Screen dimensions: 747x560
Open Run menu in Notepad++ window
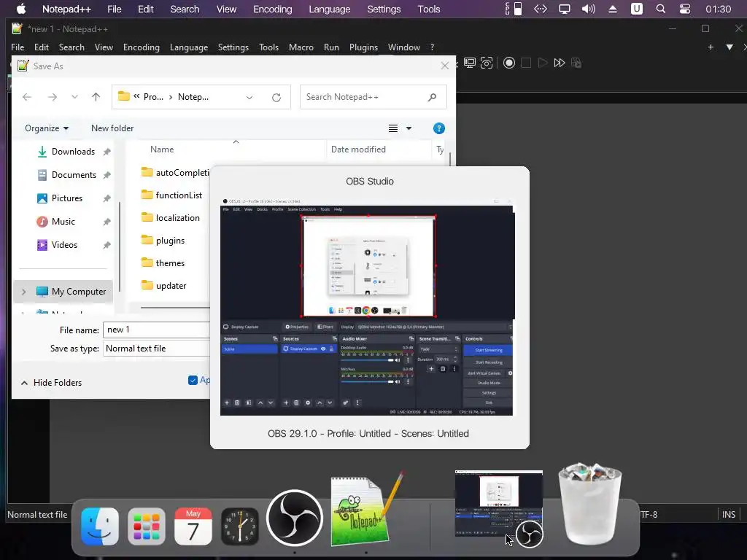331,47
